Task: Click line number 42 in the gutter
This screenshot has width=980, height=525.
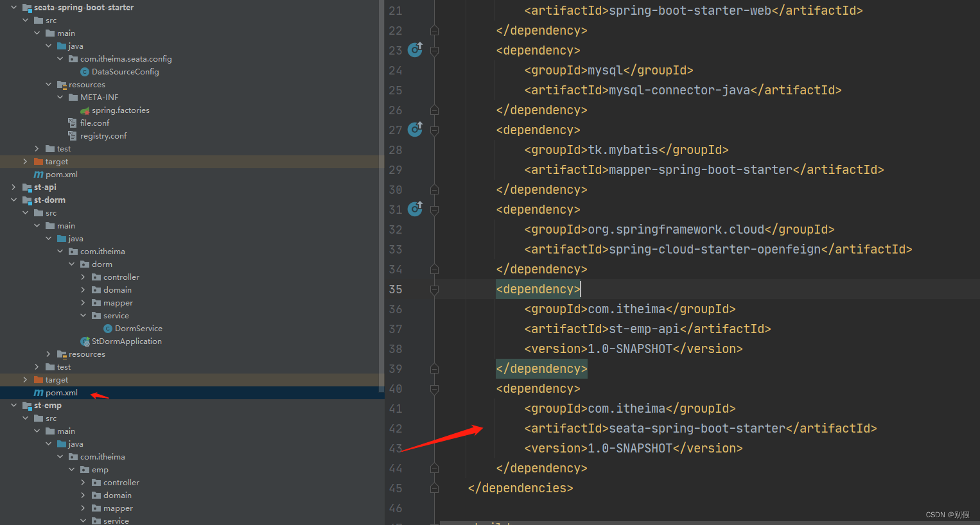Action: [396, 428]
